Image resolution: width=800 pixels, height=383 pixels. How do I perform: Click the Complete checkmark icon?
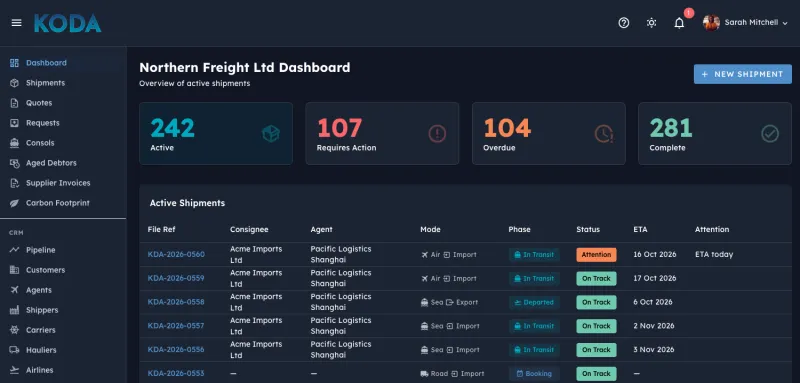point(770,134)
